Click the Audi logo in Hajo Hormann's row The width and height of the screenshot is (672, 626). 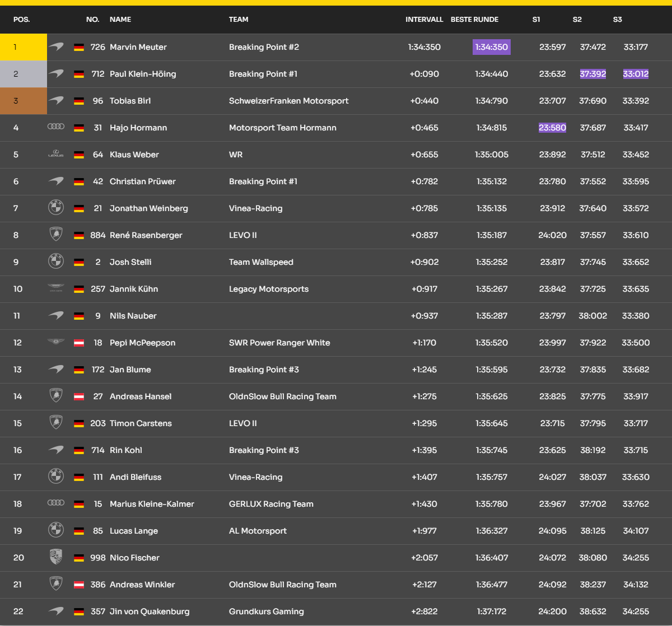click(x=56, y=127)
